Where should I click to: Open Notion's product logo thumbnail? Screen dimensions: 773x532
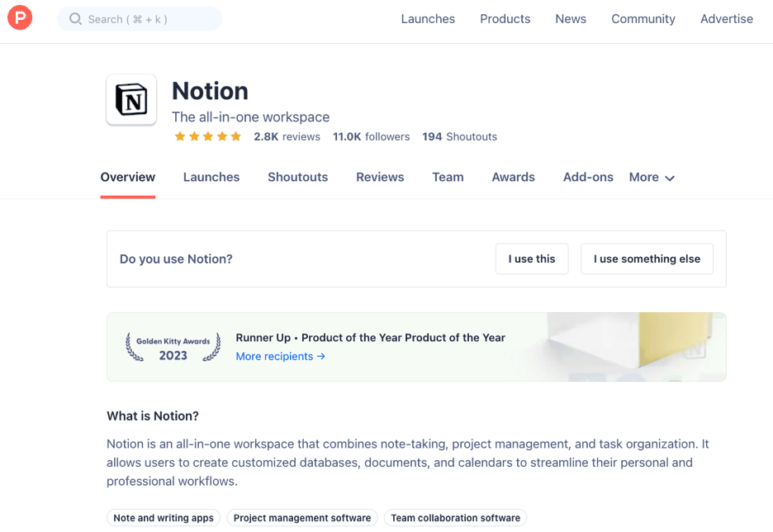[x=130, y=99]
